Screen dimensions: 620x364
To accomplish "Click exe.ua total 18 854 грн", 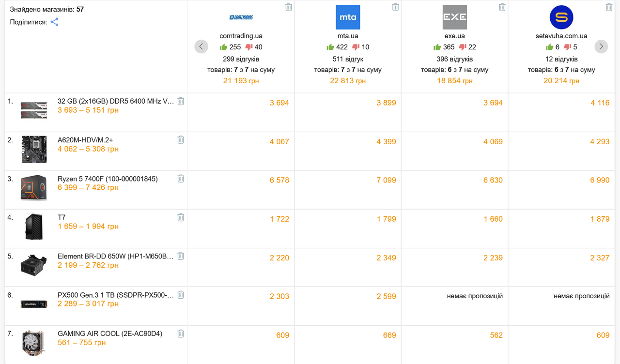I will pyautogui.click(x=455, y=81).
